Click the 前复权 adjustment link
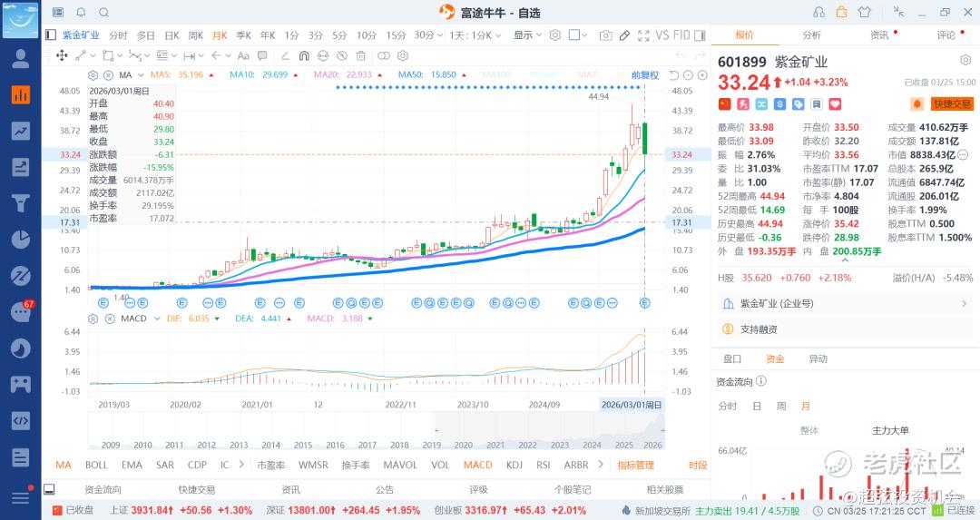980x520 pixels. click(x=645, y=75)
